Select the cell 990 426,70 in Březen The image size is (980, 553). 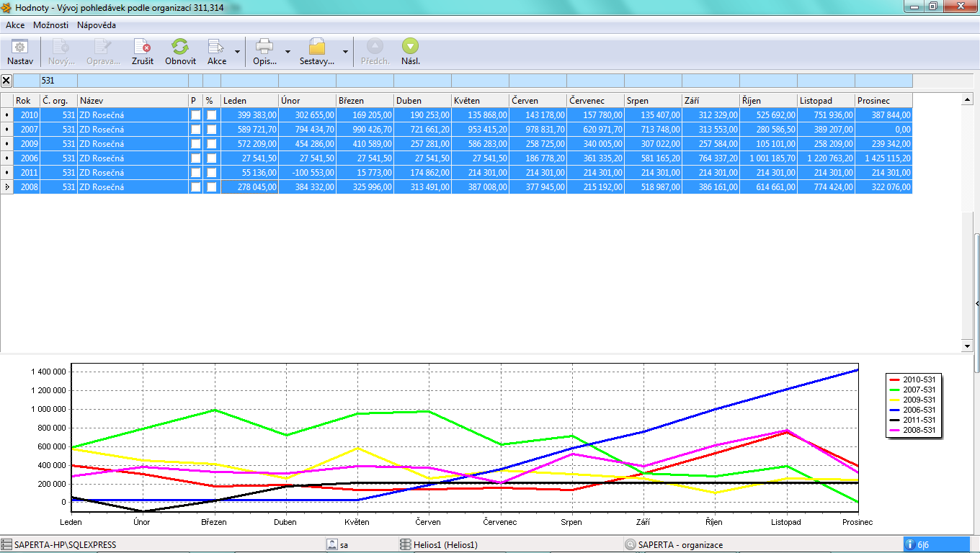[365, 129]
